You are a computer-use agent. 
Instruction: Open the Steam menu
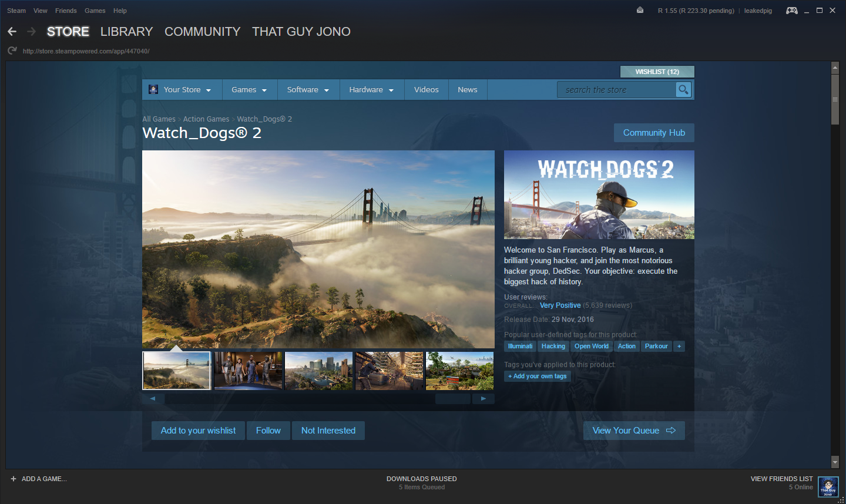pyautogui.click(x=16, y=11)
